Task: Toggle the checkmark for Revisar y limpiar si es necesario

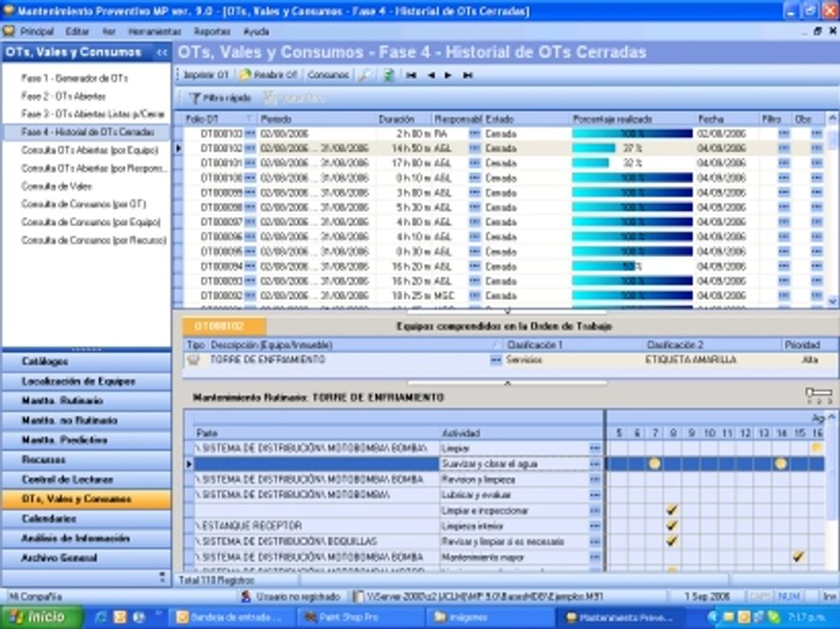Action: point(672,542)
